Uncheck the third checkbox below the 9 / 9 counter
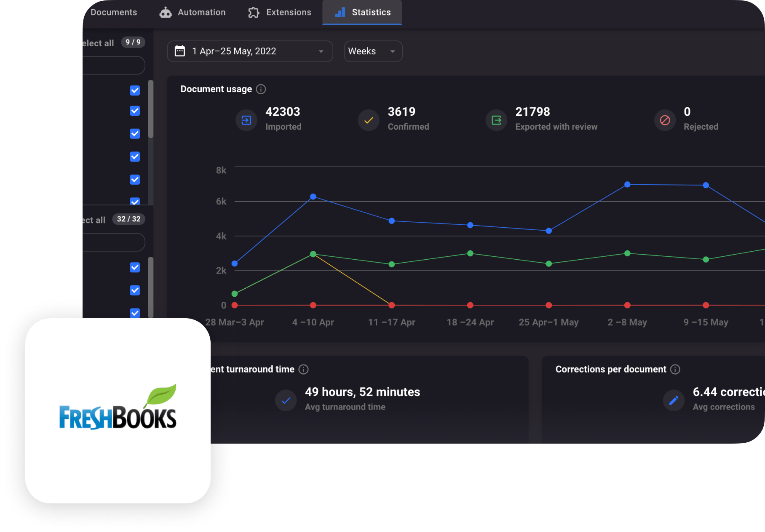Screen dimensions: 765x532 pos(135,134)
